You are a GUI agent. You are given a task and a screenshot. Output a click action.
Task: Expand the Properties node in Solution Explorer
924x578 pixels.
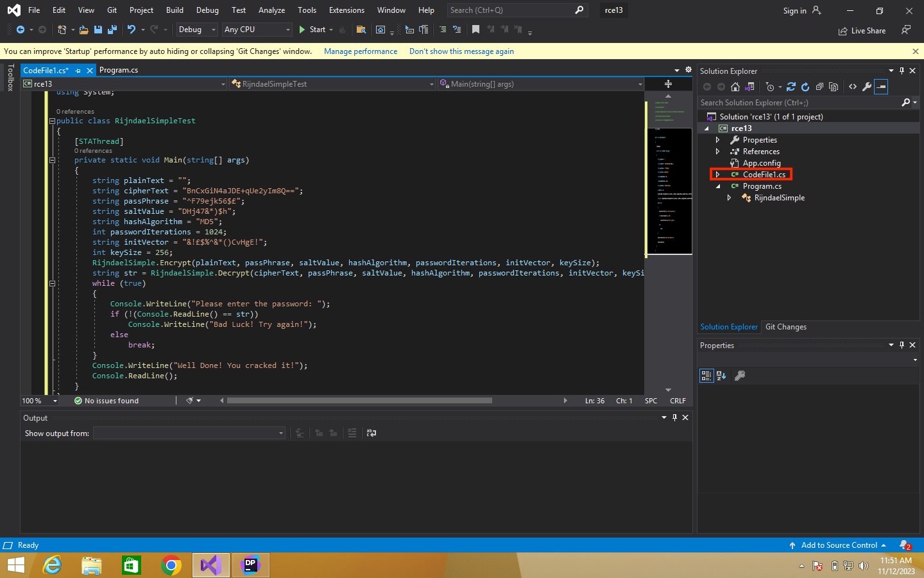tap(717, 140)
